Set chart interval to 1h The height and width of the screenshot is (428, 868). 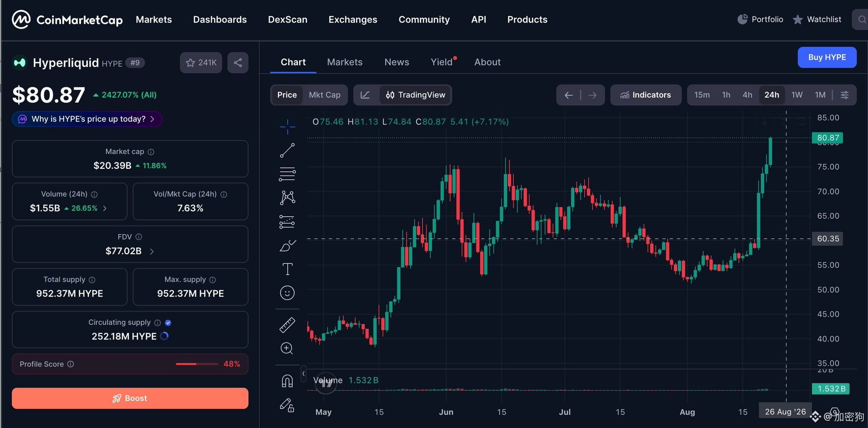click(x=726, y=95)
